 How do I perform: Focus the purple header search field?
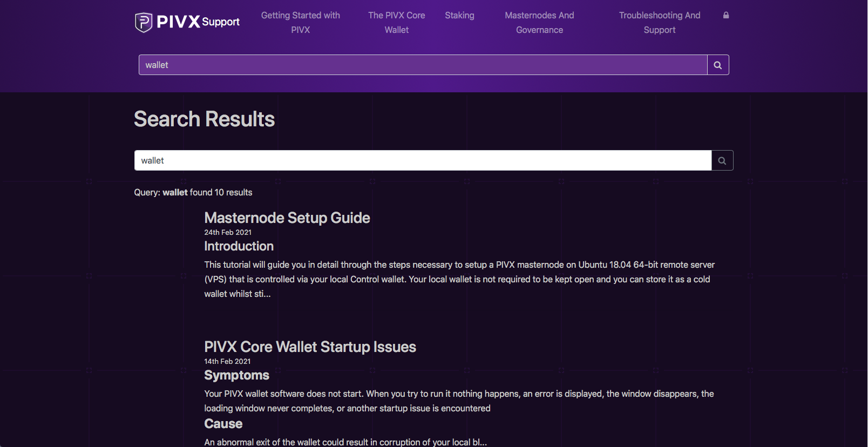[423, 65]
